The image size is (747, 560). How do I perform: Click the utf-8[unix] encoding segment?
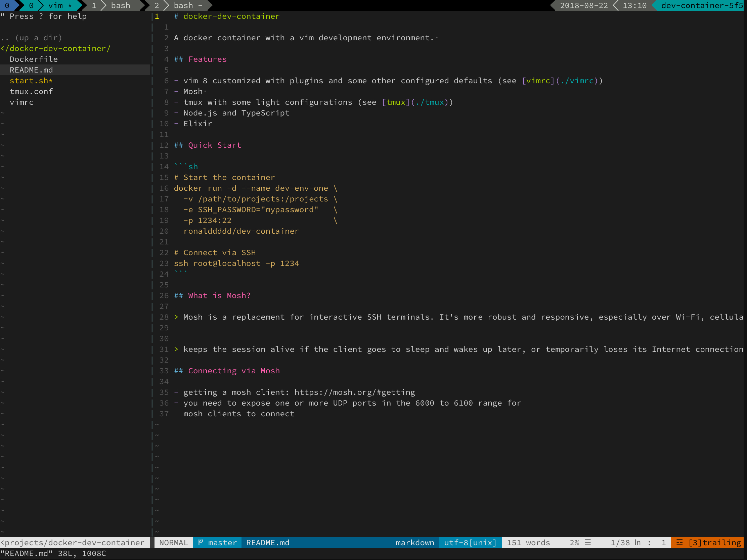point(470,543)
